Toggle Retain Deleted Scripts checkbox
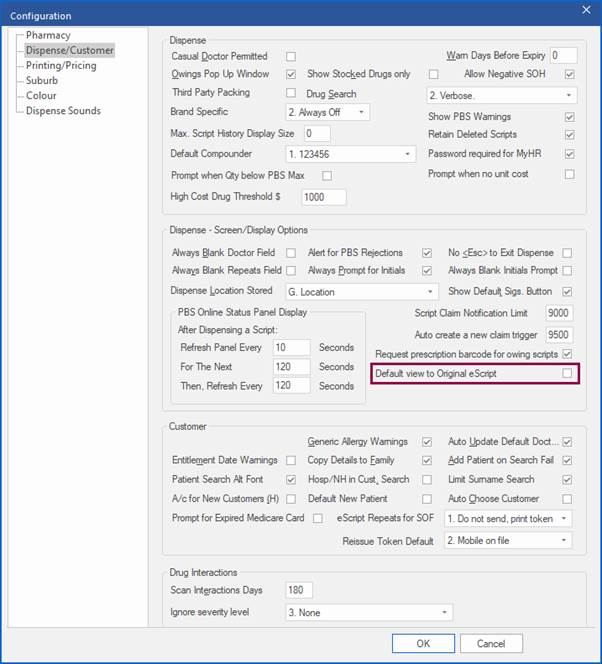The height and width of the screenshot is (664, 602). pyautogui.click(x=569, y=135)
